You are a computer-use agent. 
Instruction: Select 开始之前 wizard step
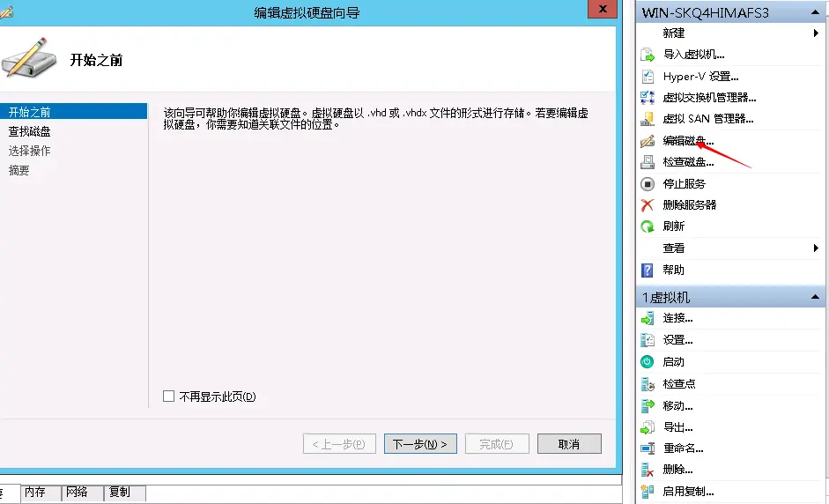coord(73,112)
